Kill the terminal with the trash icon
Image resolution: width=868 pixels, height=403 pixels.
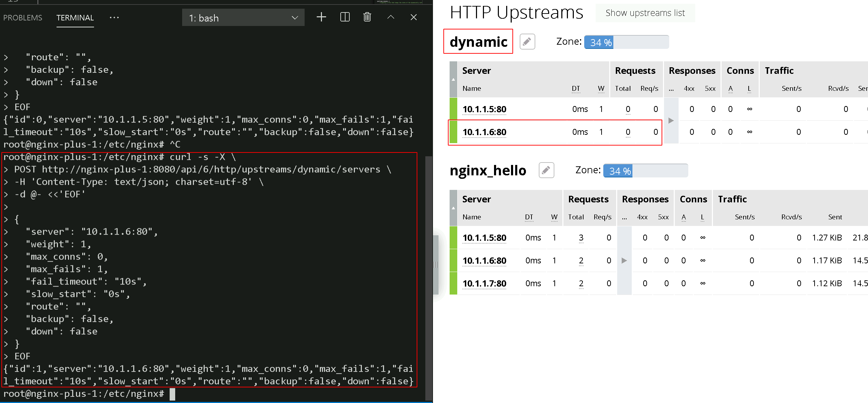point(367,17)
